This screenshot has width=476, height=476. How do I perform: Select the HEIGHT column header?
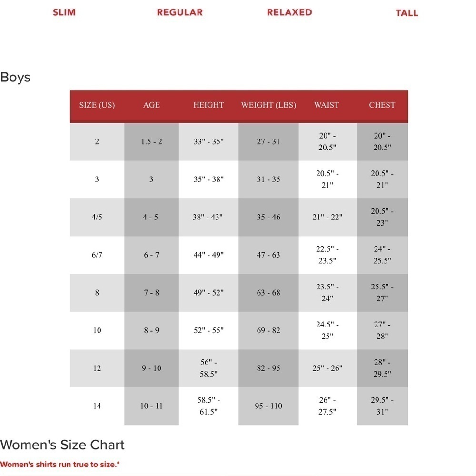click(x=208, y=105)
